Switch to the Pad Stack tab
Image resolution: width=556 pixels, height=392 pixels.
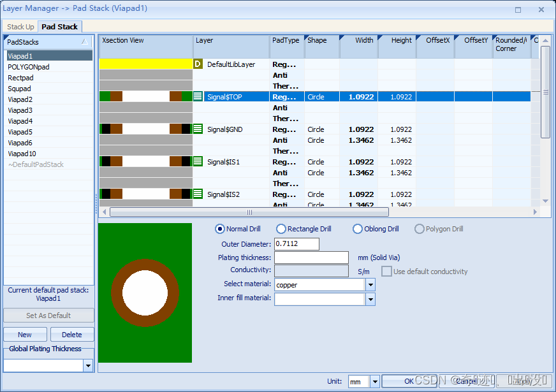[59, 27]
